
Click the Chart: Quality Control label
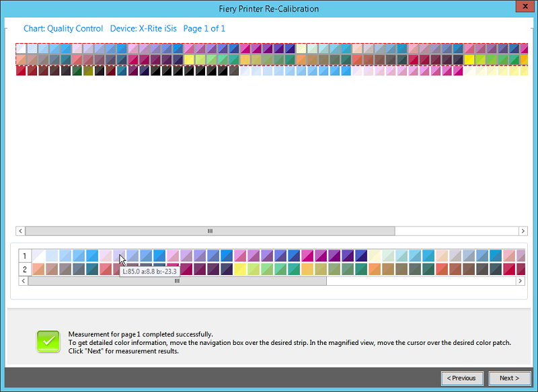(63, 28)
